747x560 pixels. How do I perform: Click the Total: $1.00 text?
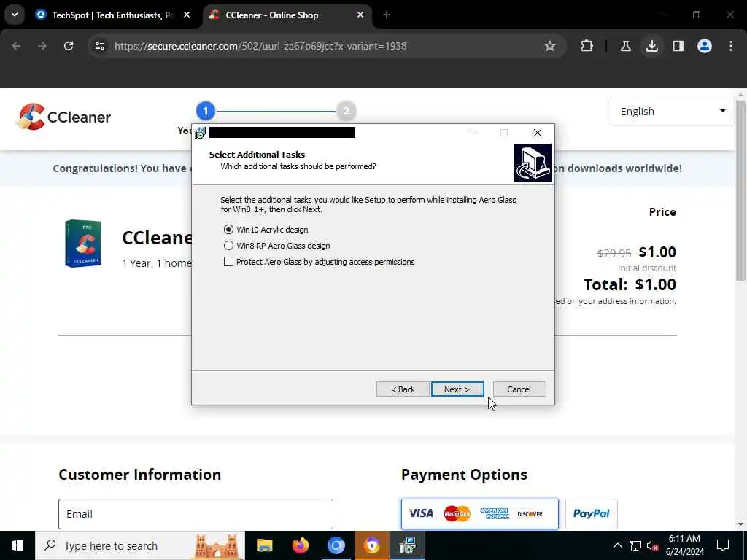(630, 285)
